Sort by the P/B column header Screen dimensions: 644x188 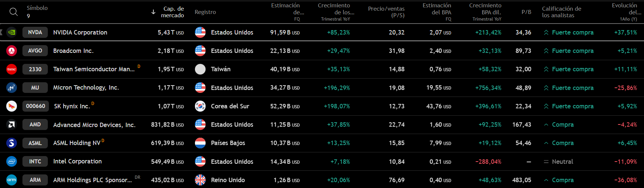tap(526, 12)
